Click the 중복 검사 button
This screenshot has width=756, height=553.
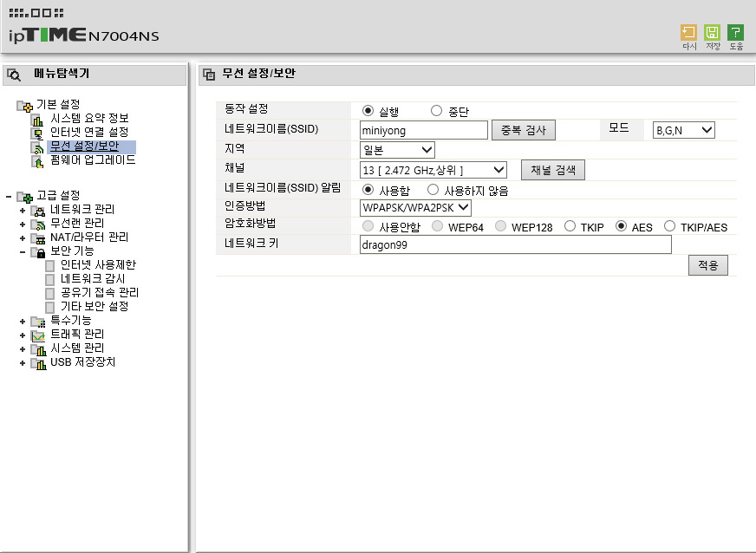click(524, 130)
